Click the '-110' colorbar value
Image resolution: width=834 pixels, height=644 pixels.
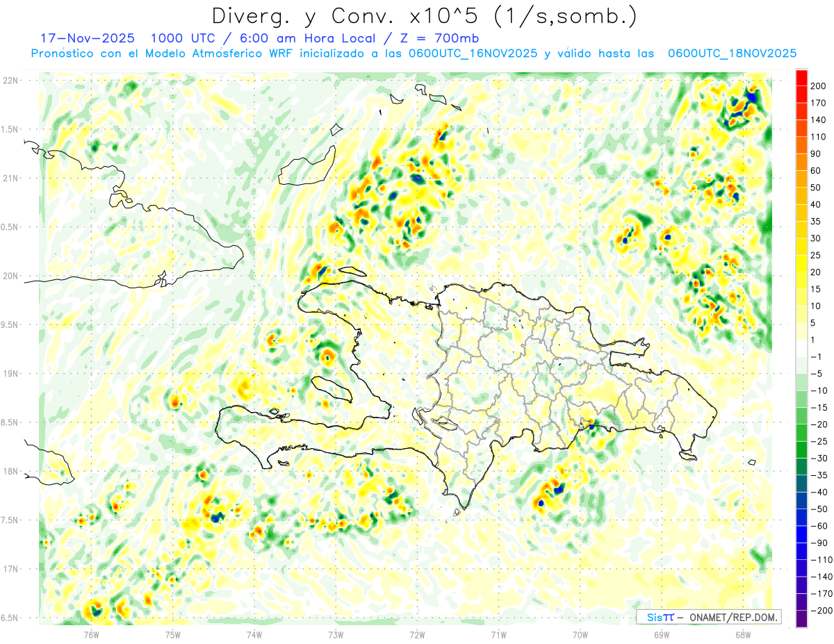820,560
